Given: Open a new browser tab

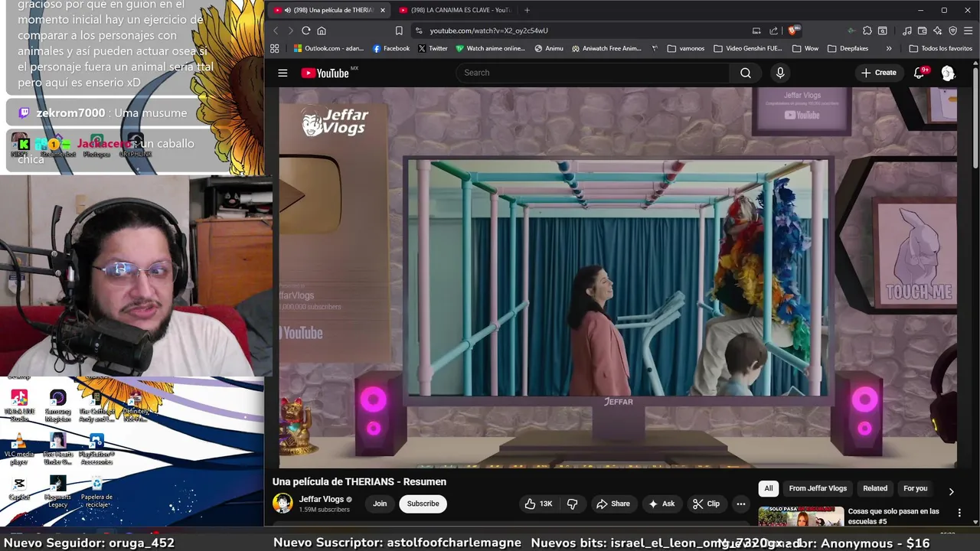Looking at the screenshot, I should pyautogui.click(x=527, y=10).
